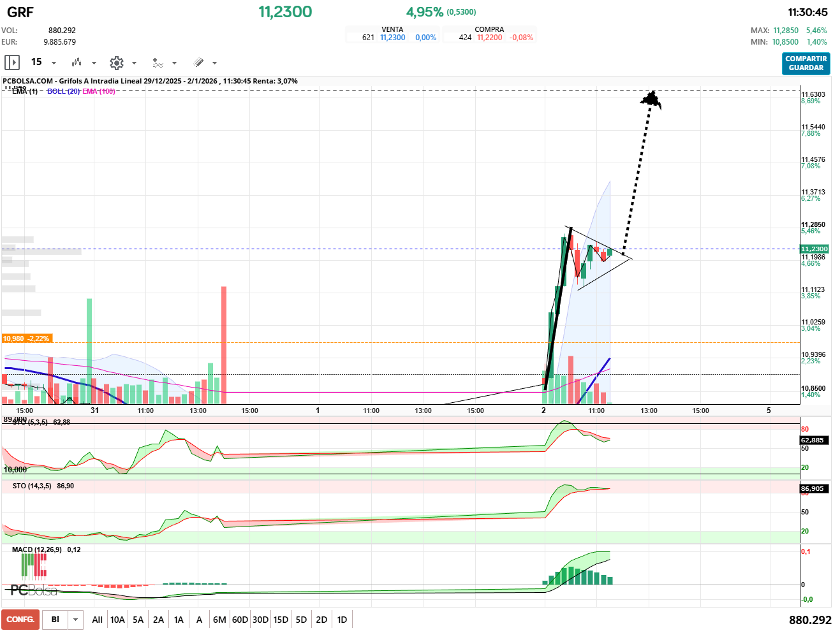Screen dimensions: 840x633
Task: Switch to the 6M range tab
Action: pos(219,620)
